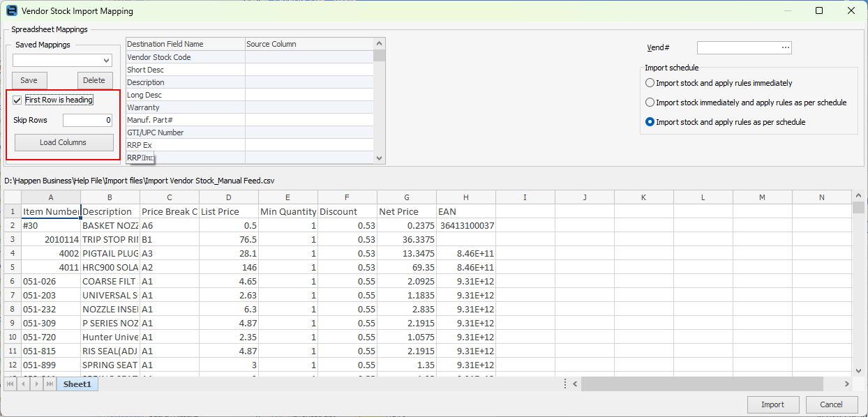Click the Cancel button
The image size is (868, 417).
tap(832, 404)
